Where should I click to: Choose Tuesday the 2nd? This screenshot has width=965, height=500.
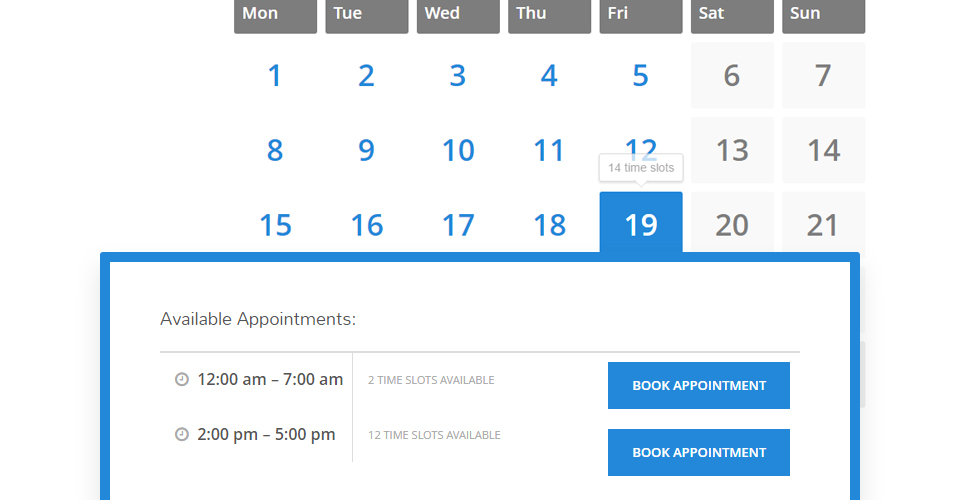point(367,75)
